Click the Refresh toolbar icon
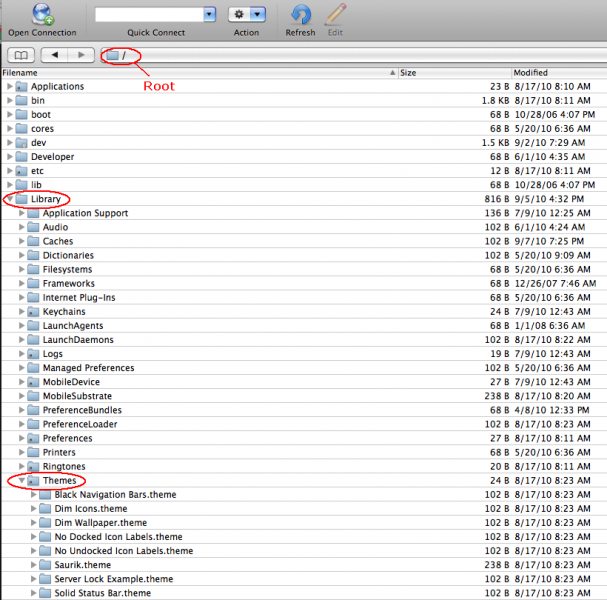 pyautogui.click(x=300, y=14)
